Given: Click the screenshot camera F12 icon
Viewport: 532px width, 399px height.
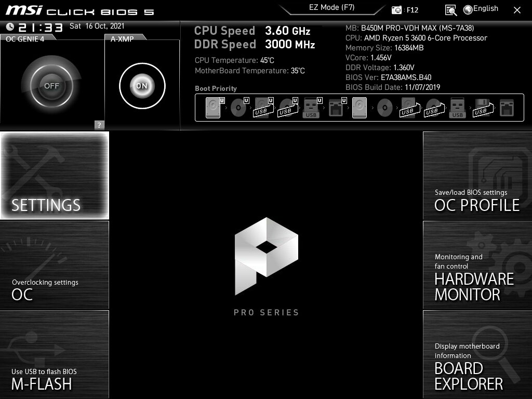Looking at the screenshot, I should pos(397,10).
